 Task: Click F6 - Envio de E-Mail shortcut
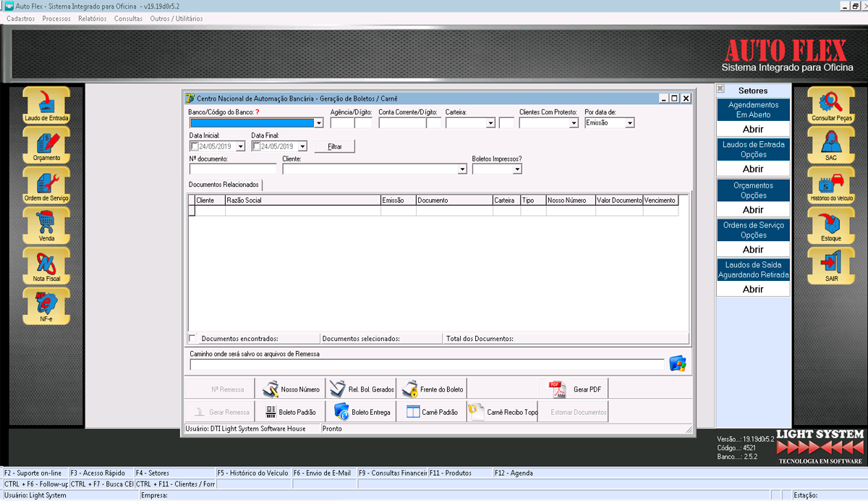click(322, 473)
